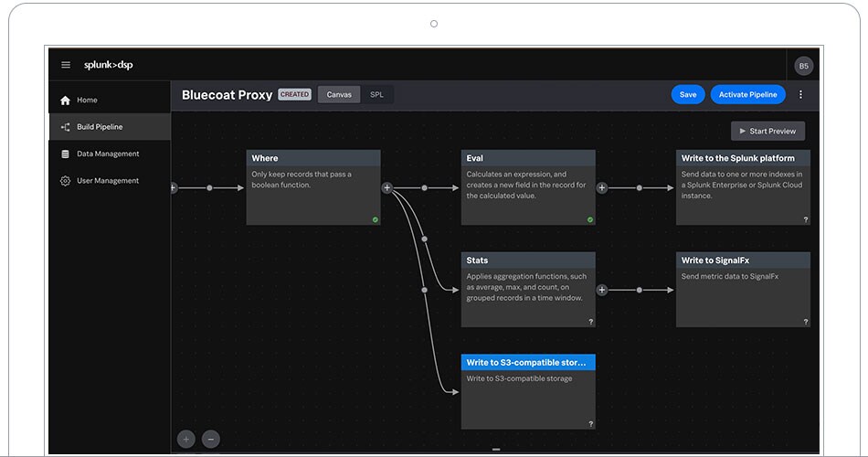Go to Home in the sidebar
The image size is (868, 457).
point(110,101)
